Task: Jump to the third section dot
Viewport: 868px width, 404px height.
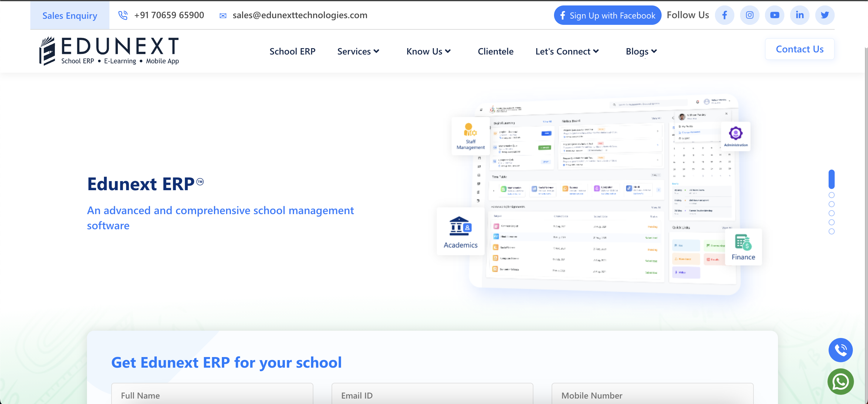Action: point(831,204)
